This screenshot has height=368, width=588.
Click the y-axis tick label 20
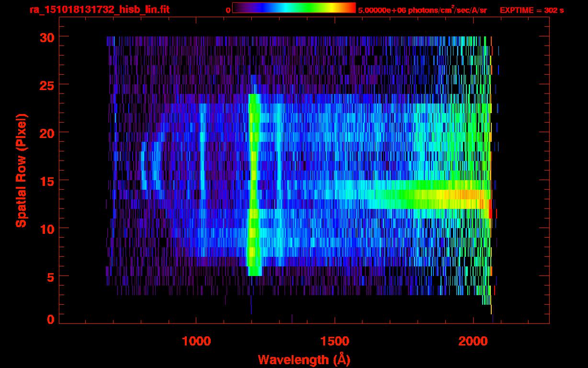point(46,133)
